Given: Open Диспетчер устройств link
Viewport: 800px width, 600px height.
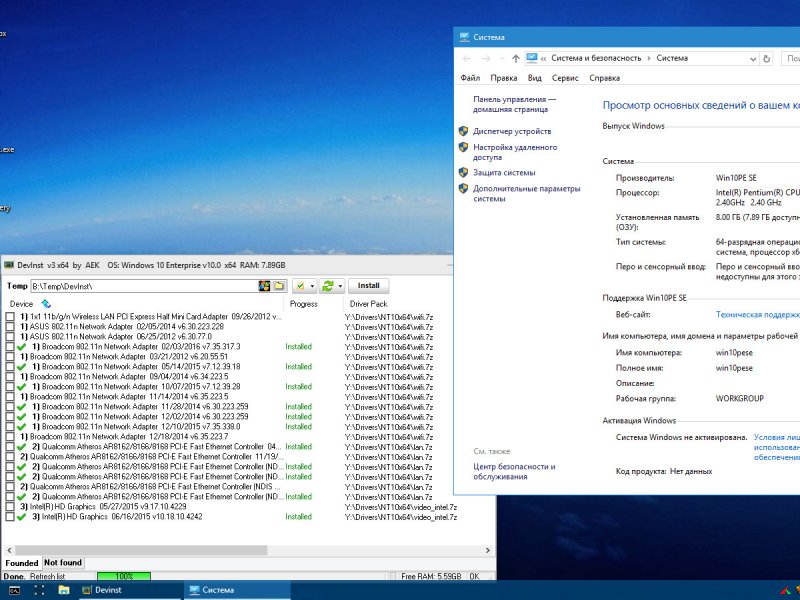Looking at the screenshot, I should 512,131.
